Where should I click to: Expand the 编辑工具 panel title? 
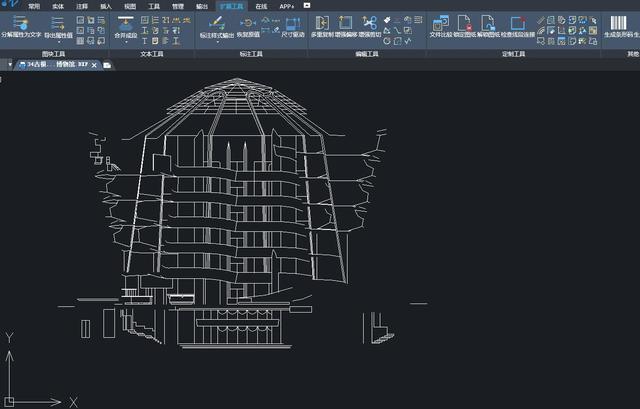(367, 54)
